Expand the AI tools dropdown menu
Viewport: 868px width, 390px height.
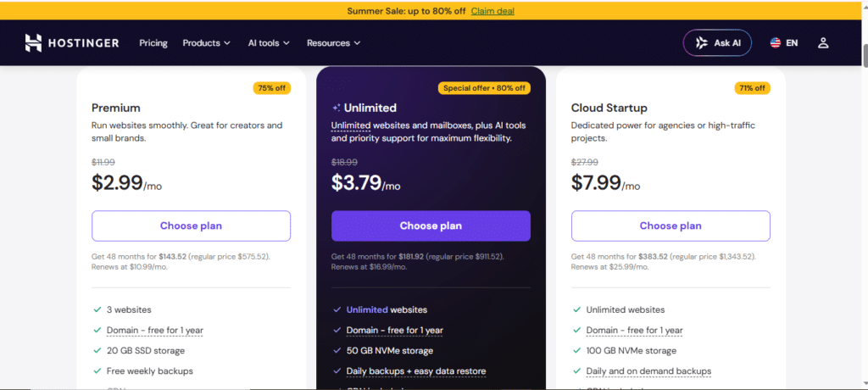pos(269,42)
